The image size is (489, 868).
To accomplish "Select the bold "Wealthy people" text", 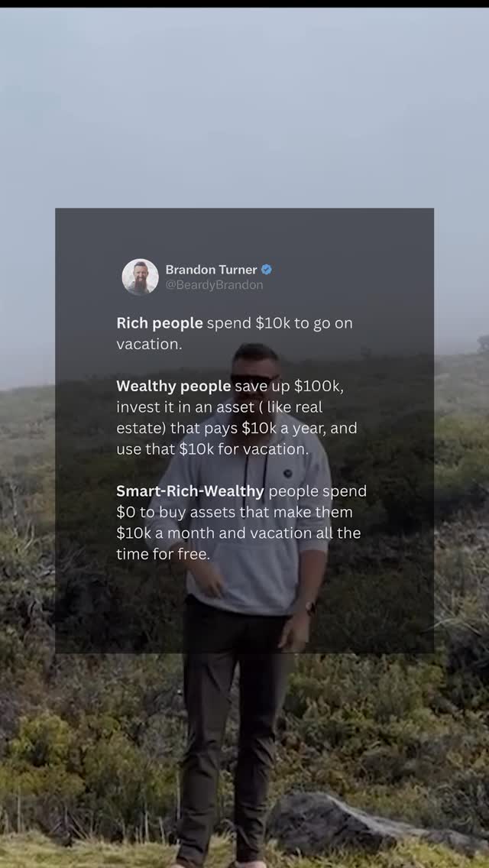I will [x=173, y=387].
